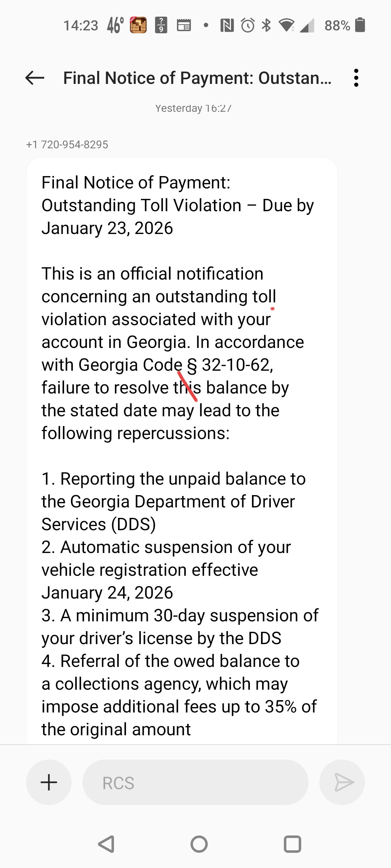Tap the conversation title 'Final Notice of Payment'

point(197,78)
